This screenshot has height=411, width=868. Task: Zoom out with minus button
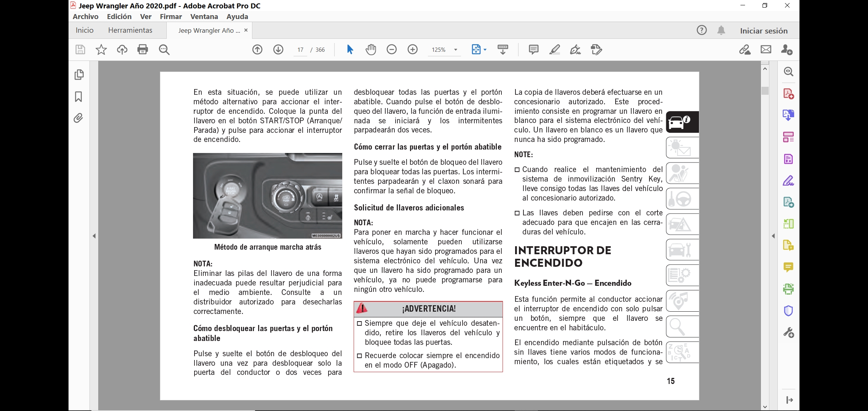tap(391, 49)
